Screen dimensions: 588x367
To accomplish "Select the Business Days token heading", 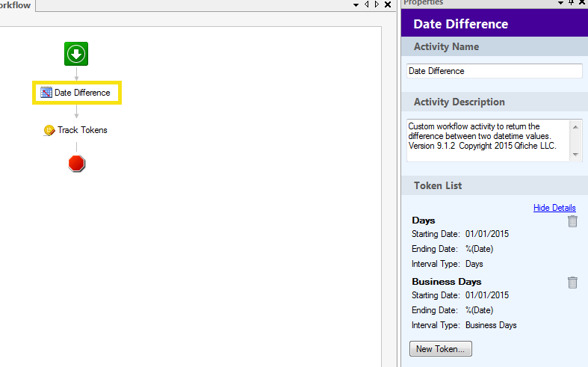I will [x=447, y=282].
